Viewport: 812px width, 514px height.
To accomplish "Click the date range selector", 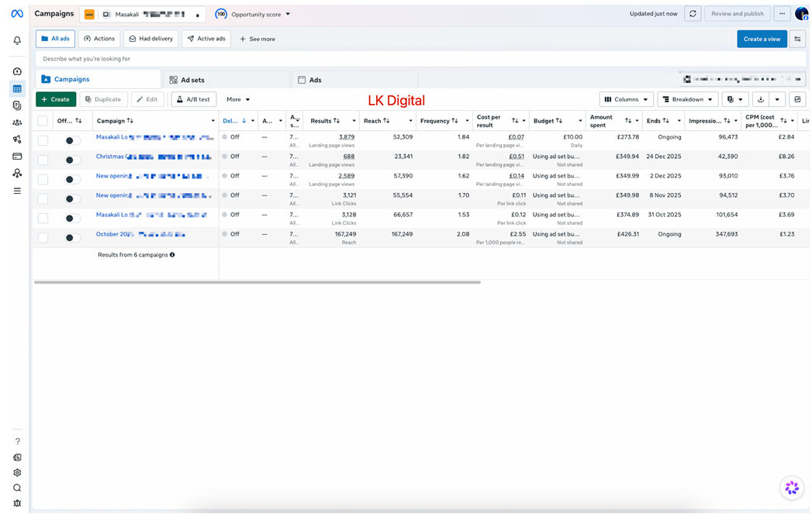I will point(742,79).
